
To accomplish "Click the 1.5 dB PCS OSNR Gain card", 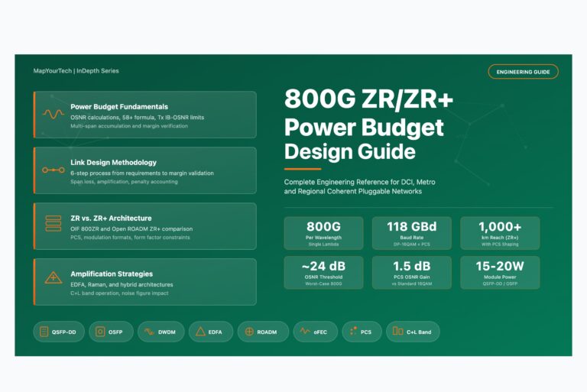I will [411, 273].
